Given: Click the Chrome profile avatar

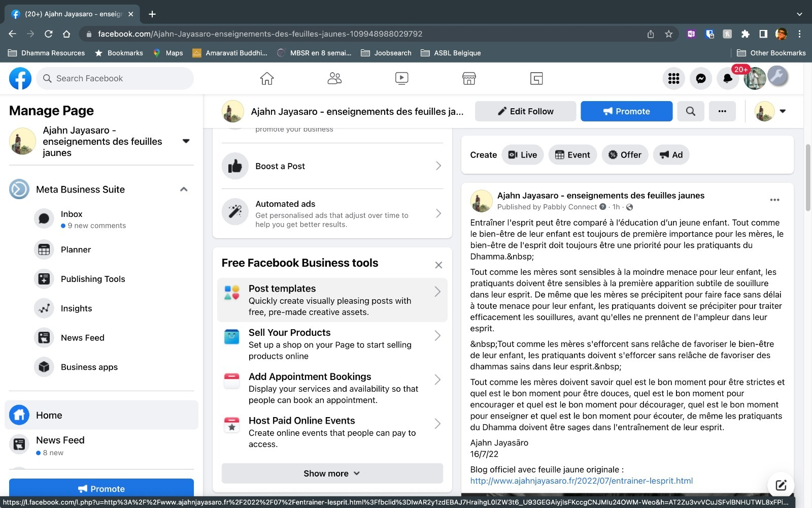Looking at the screenshot, I should coord(781,34).
